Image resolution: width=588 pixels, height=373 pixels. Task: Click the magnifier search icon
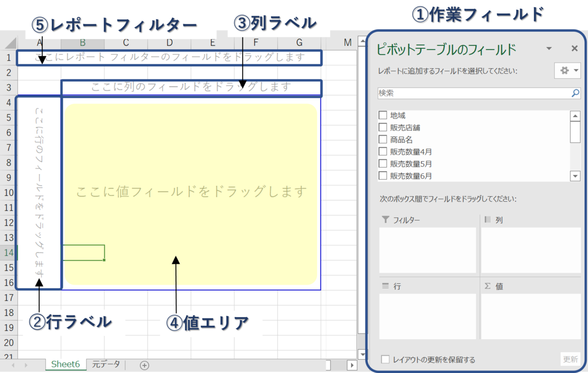[575, 93]
